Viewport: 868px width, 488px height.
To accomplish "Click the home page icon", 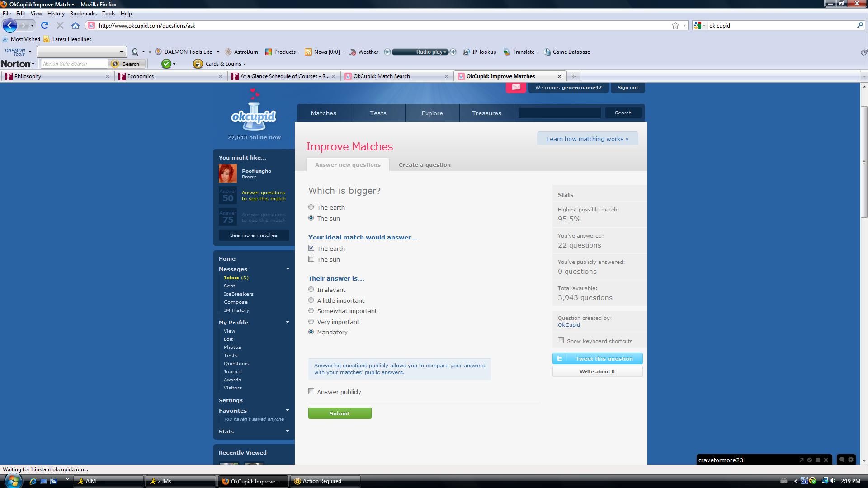I will 75,25.
